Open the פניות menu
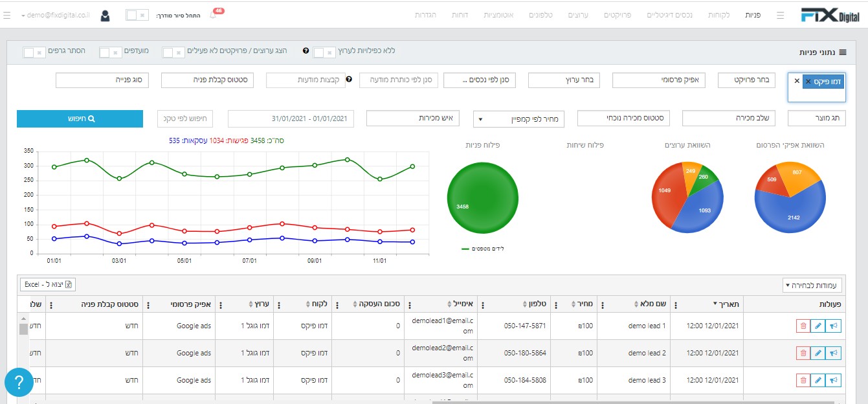The width and height of the screenshot is (868, 404). tap(753, 15)
